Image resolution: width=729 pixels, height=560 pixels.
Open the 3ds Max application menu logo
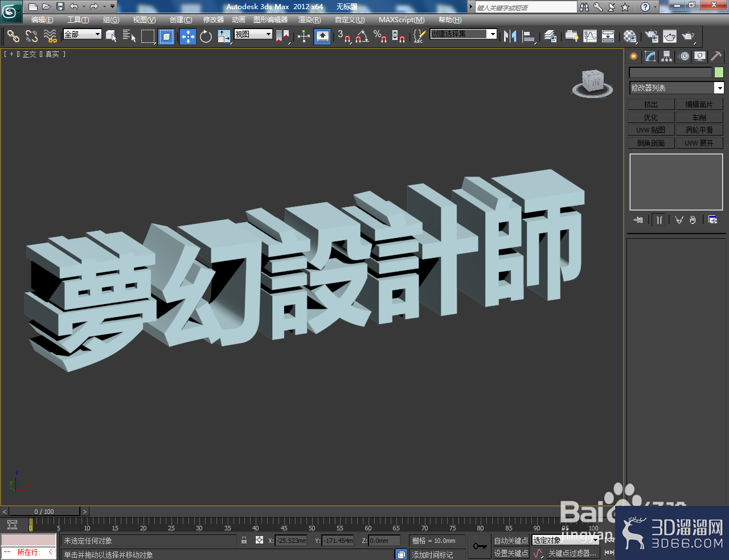tap(10, 11)
